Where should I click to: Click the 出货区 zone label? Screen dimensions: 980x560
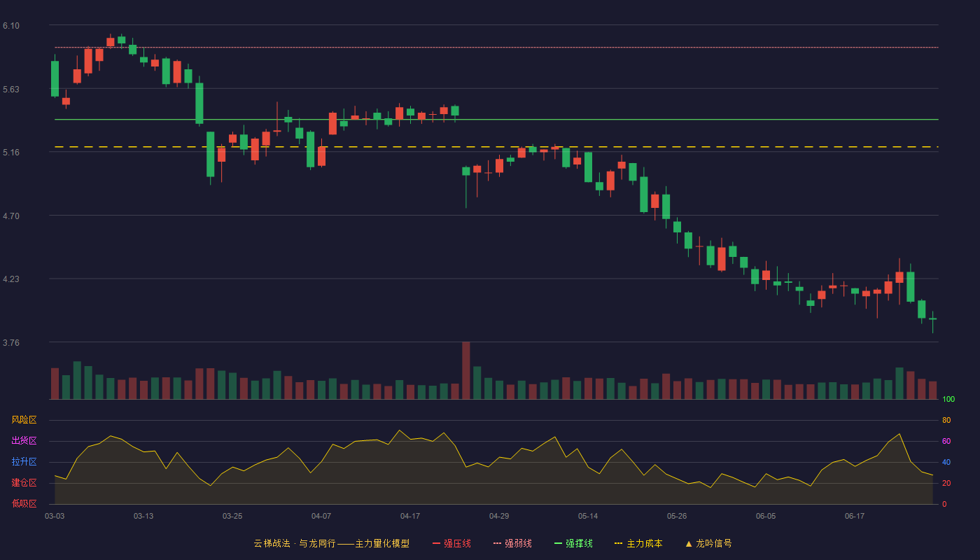24,441
